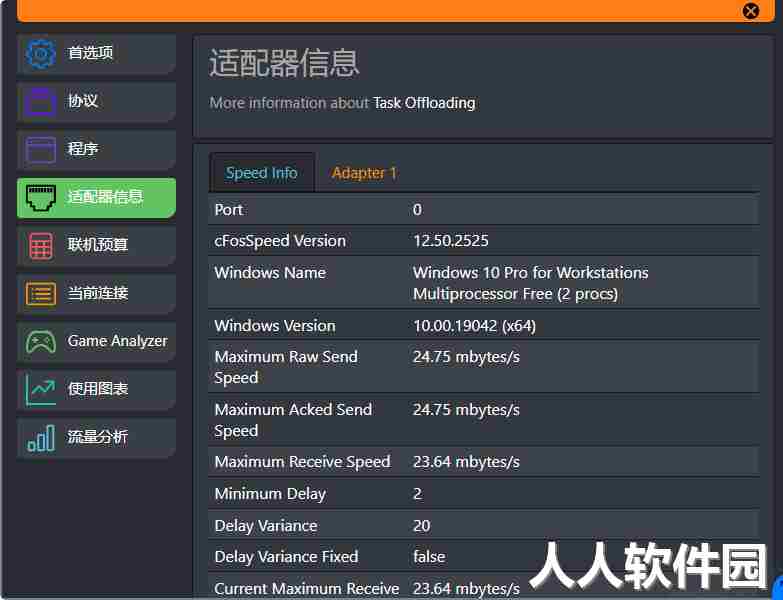Select the false value for Delay Variance Fixed
This screenshot has height=600, width=783.
point(429,557)
